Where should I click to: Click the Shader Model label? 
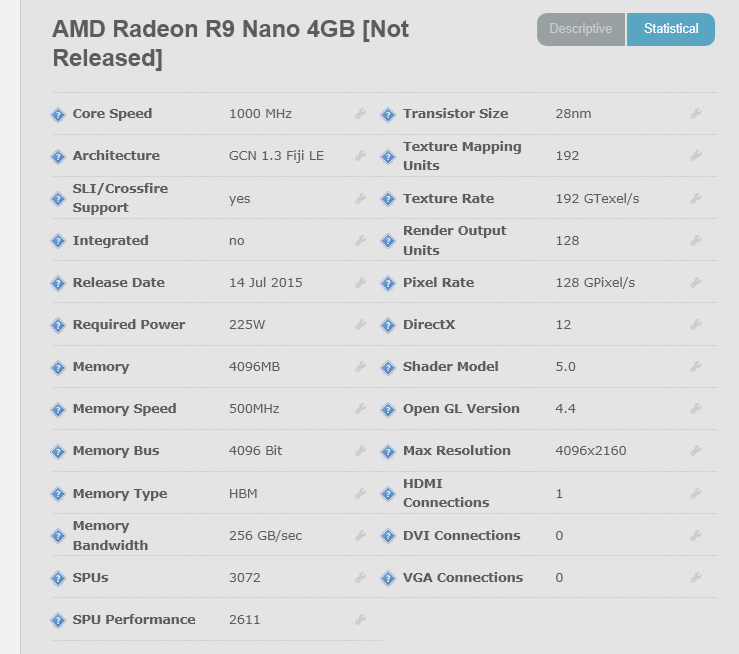coord(450,367)
